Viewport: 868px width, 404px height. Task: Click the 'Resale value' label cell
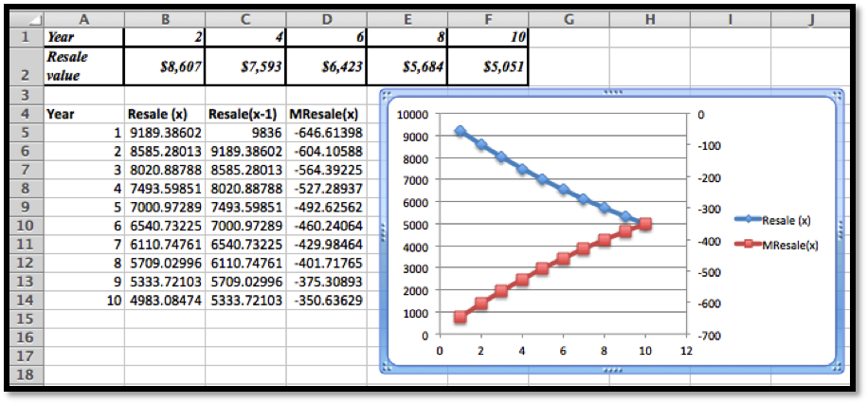83,66
